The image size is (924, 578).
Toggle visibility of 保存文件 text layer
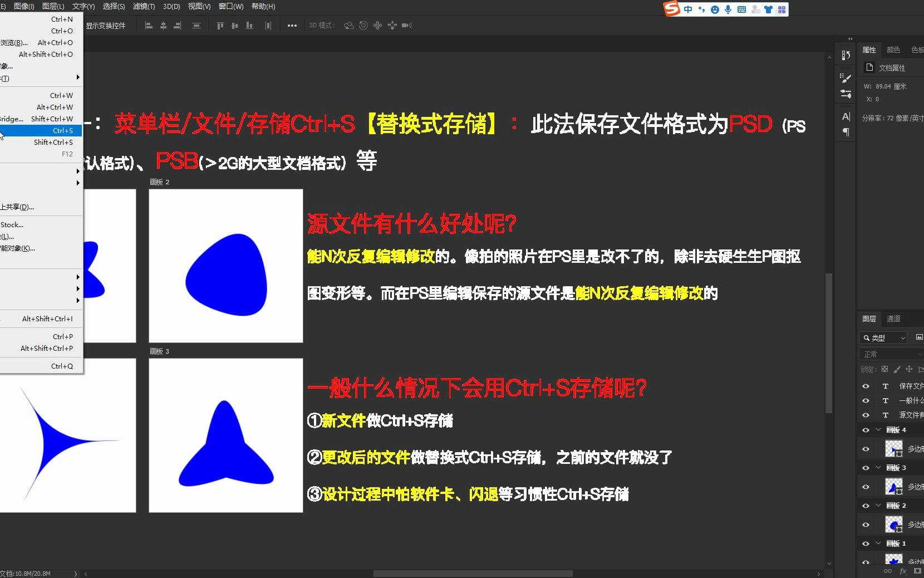tap(866, 386)
